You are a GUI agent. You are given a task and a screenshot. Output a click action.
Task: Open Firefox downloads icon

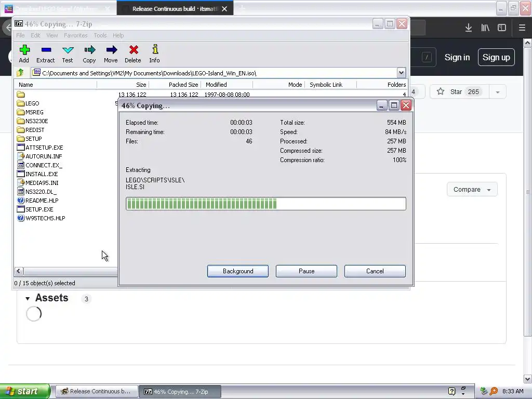point(469,28)
